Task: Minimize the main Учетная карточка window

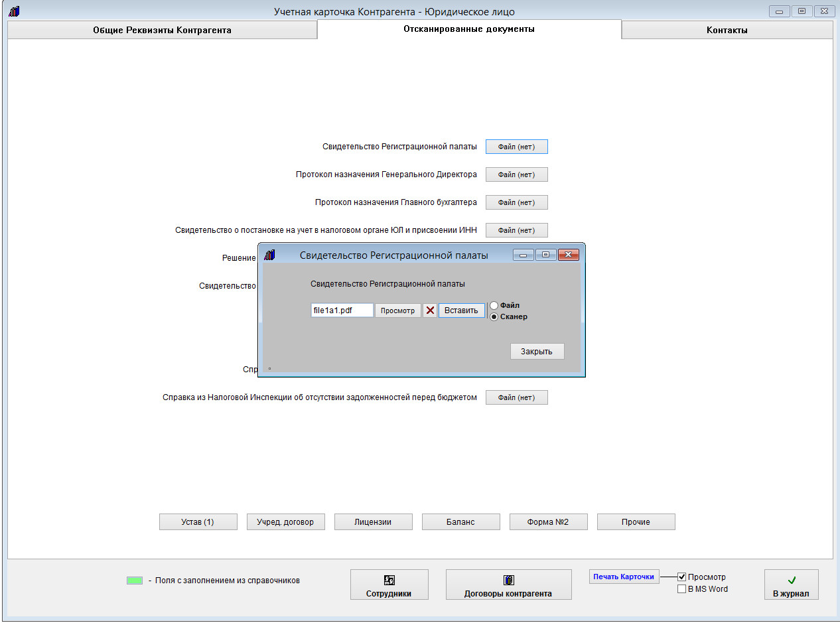Action: [x=779, y=11]
